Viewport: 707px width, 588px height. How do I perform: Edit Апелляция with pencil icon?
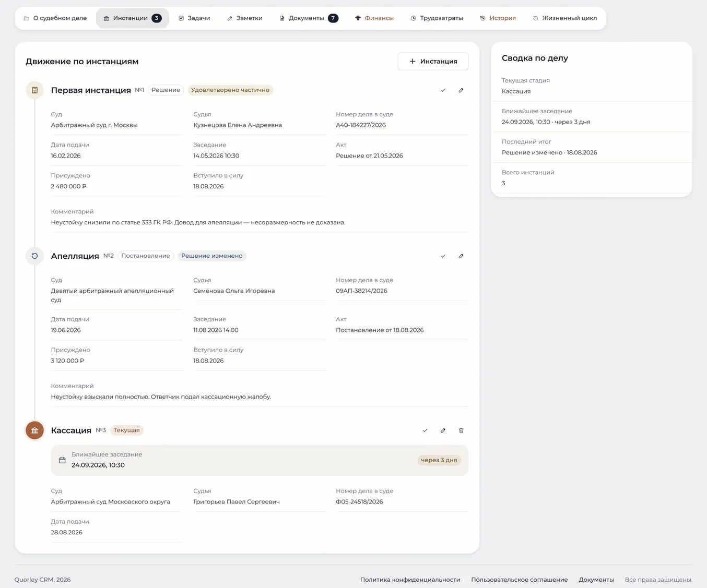[461, 256]
